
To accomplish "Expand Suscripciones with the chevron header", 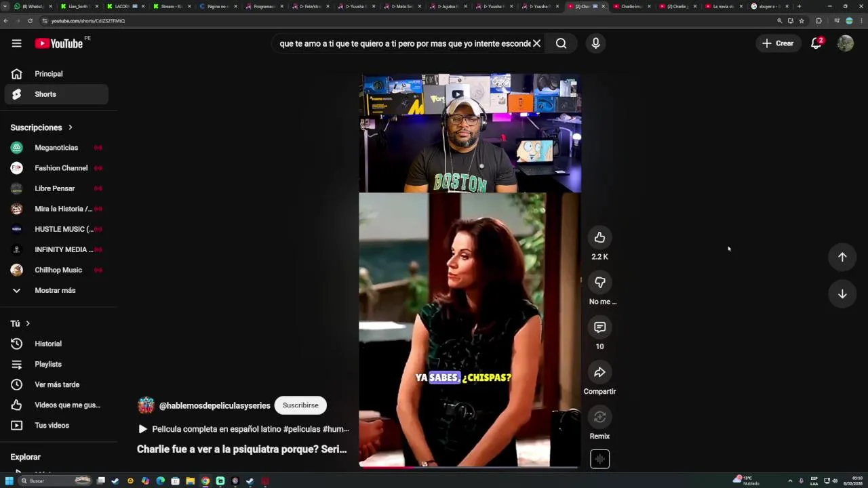I will (x=41, y=127).
